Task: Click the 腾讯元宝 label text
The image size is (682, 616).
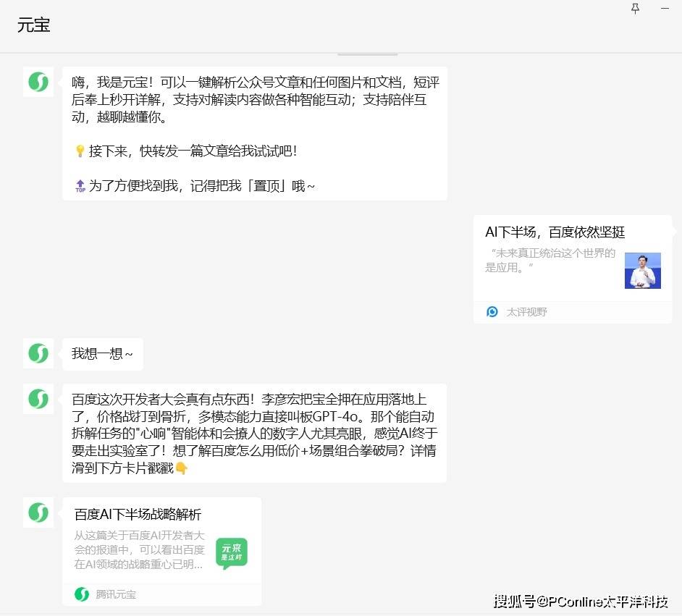Action: (x=116, y=594)
